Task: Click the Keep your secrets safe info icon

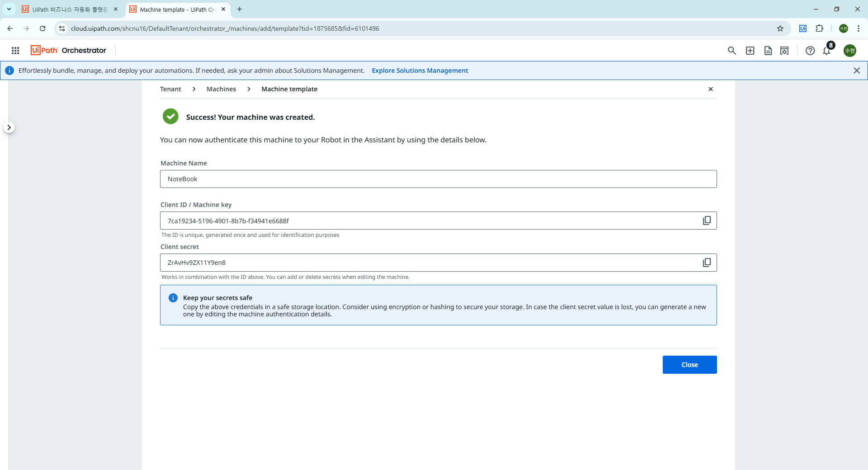Action: (x=173, y=298)
